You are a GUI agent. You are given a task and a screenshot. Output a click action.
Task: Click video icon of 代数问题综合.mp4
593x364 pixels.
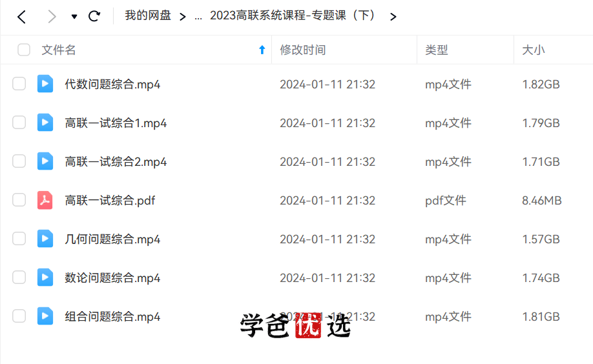pyautogui.click(x=45, y=84)
